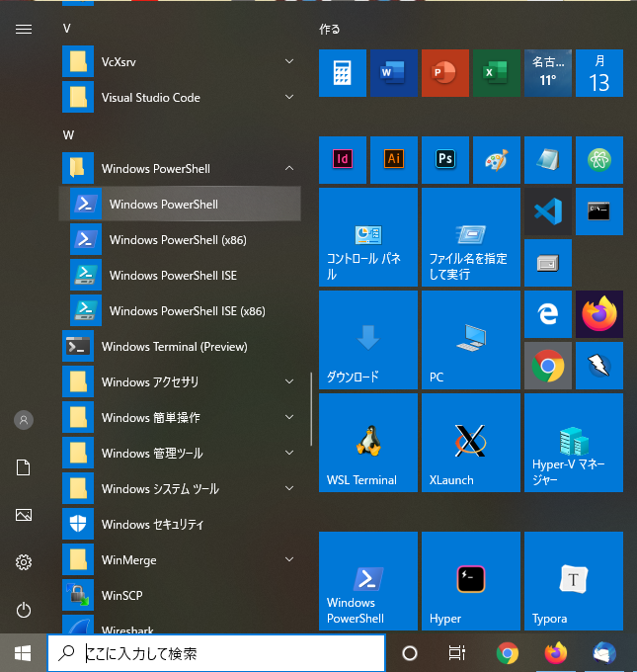The width and height of the screenshot is (637, 672).
Task: Open the Command Prompt tile
Action: (599, 211)
